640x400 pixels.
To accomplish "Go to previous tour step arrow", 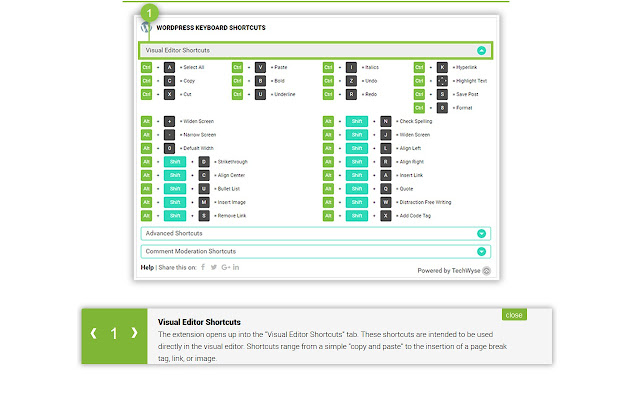I will (94, 333).
